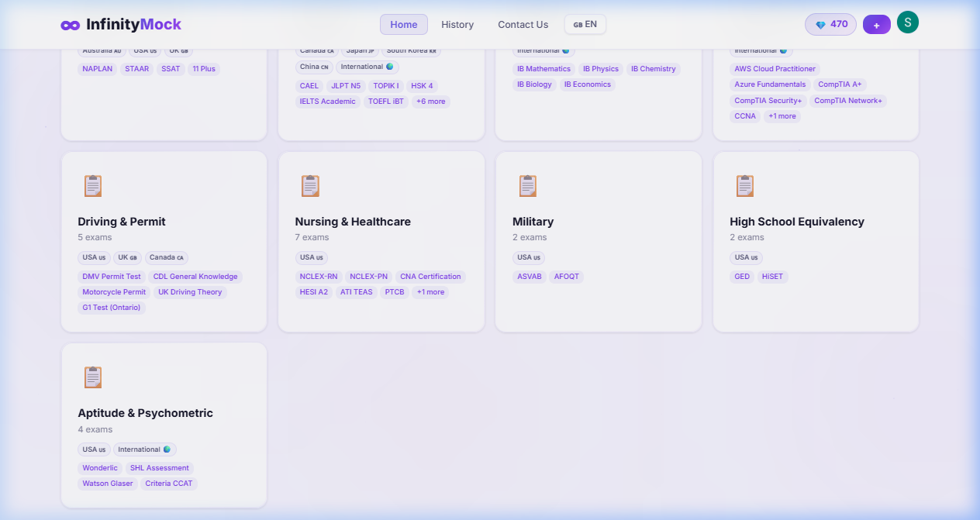Viewport: 980px width, 520px height.
Task: Click the InfinityMock brand name
Action: (134, 24)
